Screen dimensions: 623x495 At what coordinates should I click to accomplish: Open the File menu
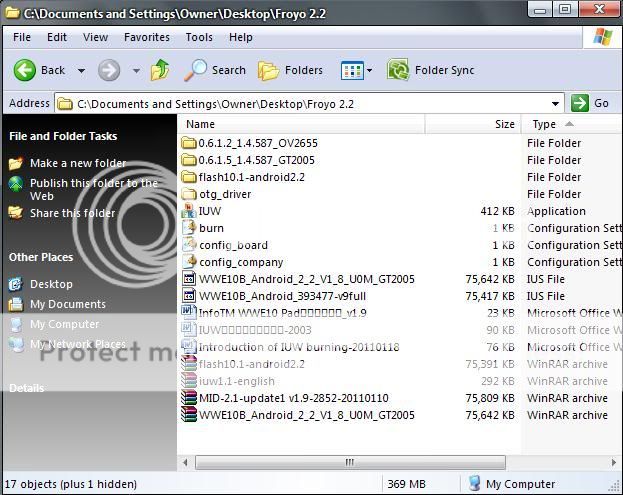click(x=22, y=37)
